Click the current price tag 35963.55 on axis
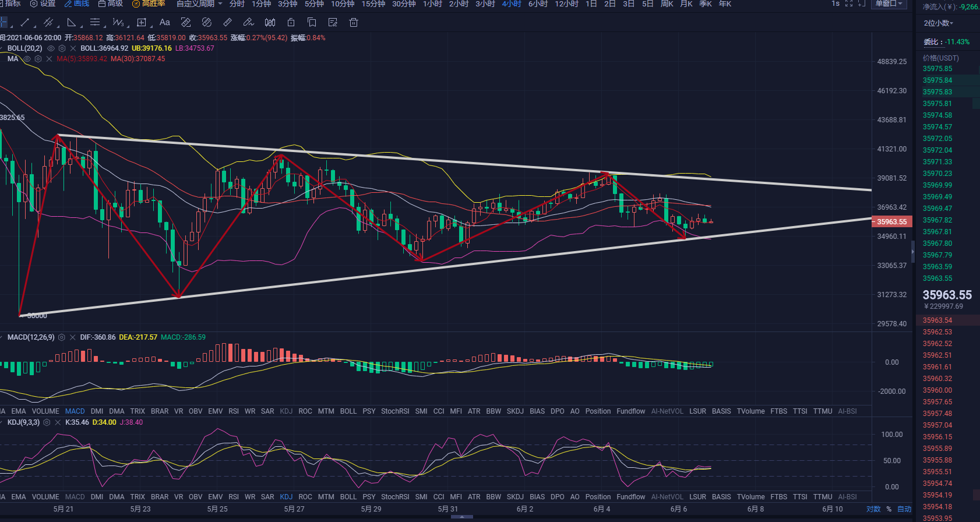The image size is (980, 522). [x=891, y=222]
